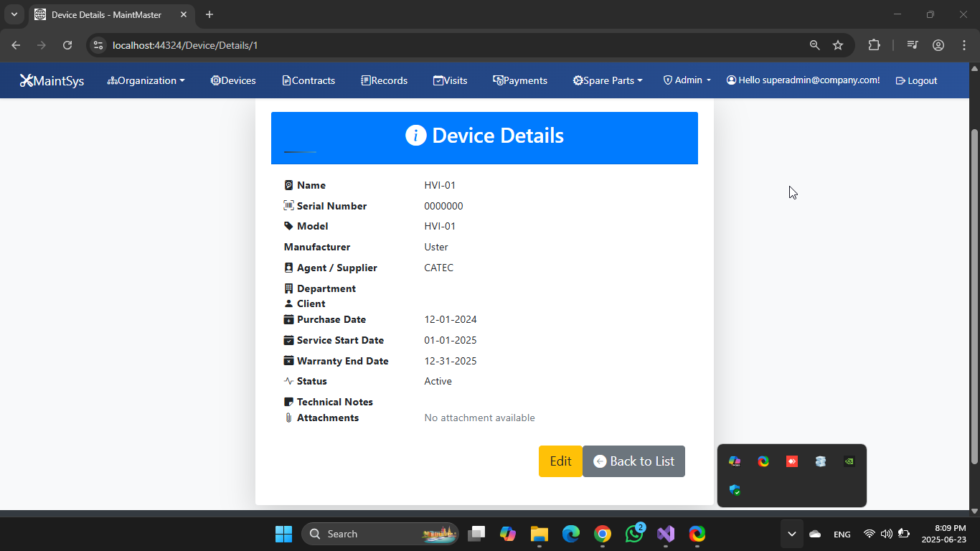Open the Contracts nav item

(x=308, y=81)
